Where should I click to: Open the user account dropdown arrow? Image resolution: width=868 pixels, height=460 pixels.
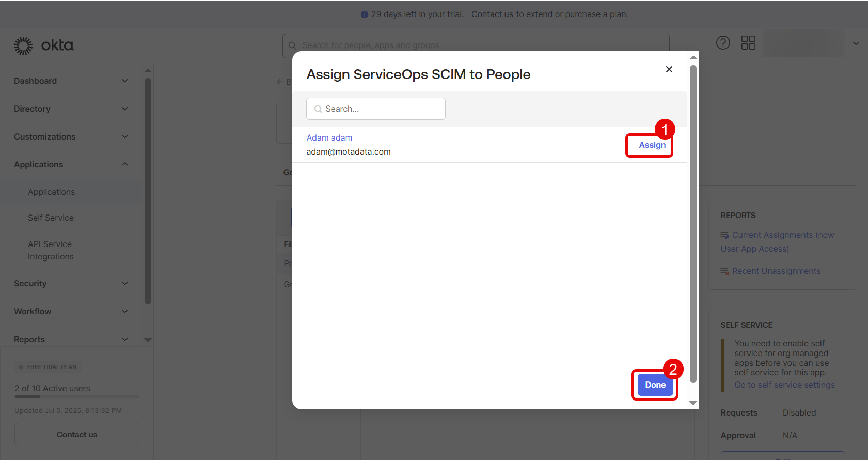tap(856, 43)
